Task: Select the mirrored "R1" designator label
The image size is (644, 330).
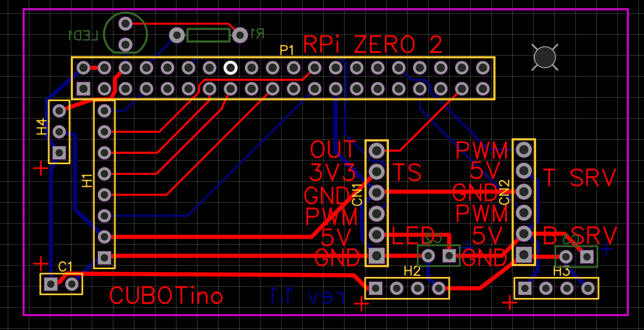Action: 257,33
